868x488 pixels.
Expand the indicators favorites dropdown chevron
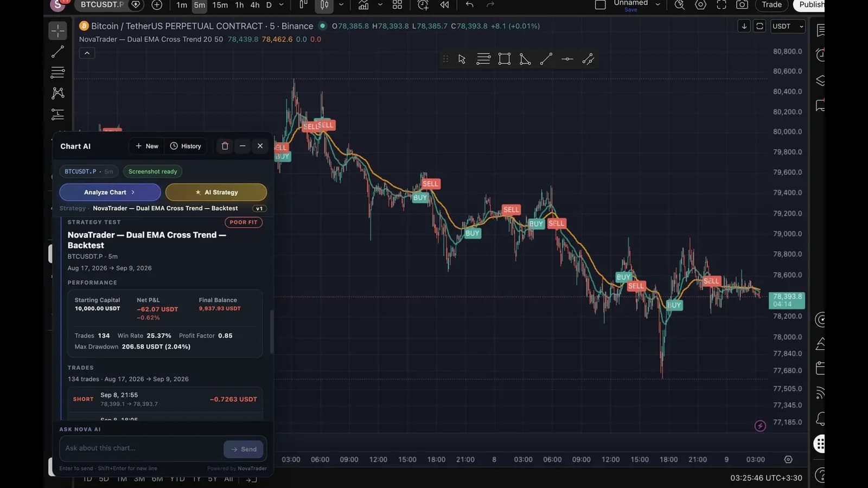point(380,5)
